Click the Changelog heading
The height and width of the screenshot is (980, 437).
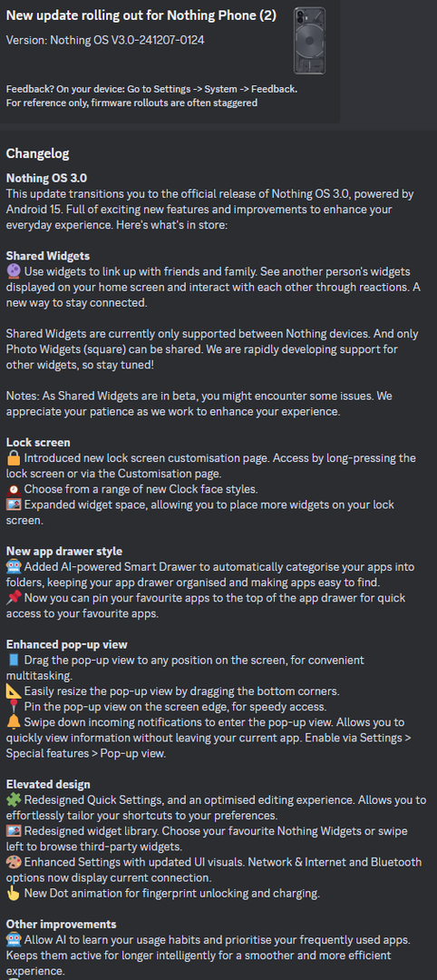37,153
